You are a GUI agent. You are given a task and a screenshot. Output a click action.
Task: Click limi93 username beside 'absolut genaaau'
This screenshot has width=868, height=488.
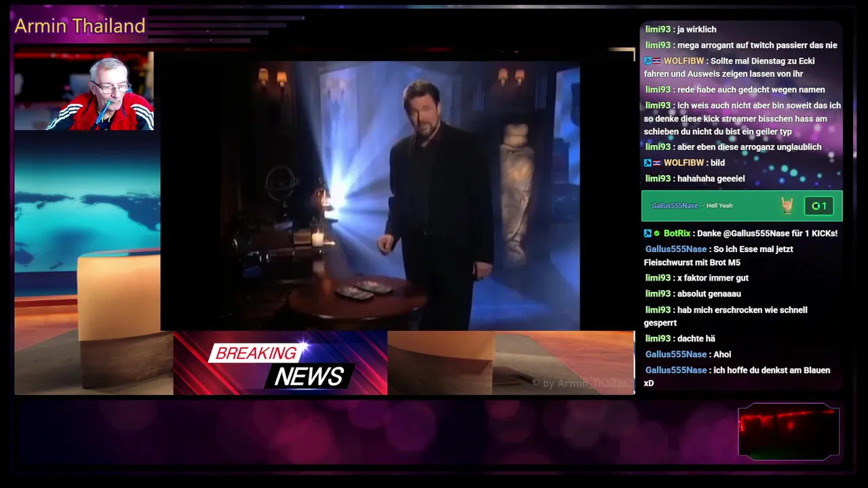(658, 294)
